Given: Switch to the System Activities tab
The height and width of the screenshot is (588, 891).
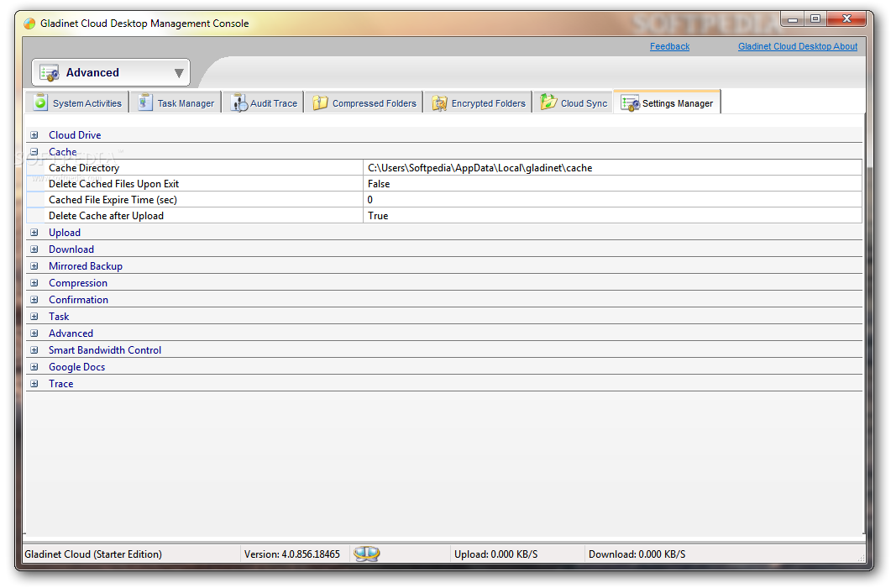Looking at the screenshot, I should (x=78, y=102).
